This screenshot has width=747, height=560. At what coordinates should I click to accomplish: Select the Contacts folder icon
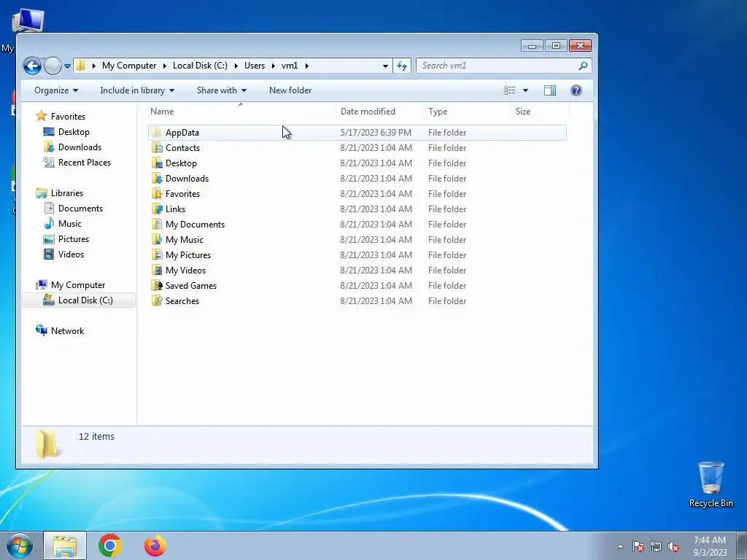pos(157,147)
